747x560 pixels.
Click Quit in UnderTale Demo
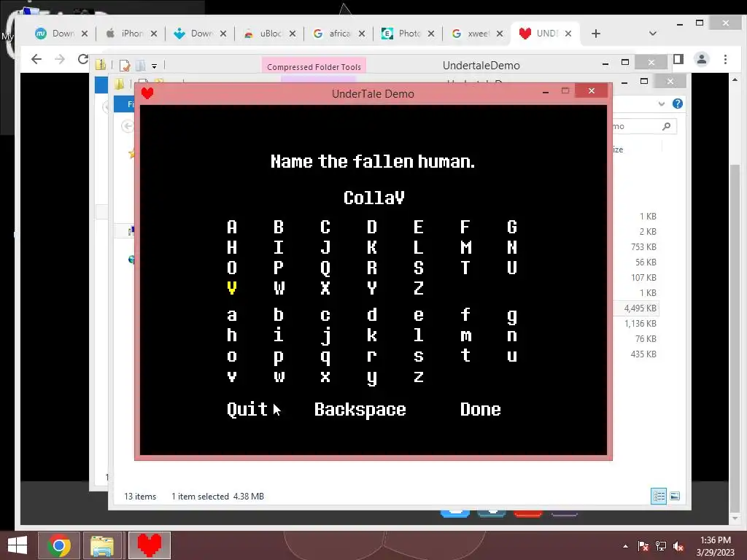247,410
